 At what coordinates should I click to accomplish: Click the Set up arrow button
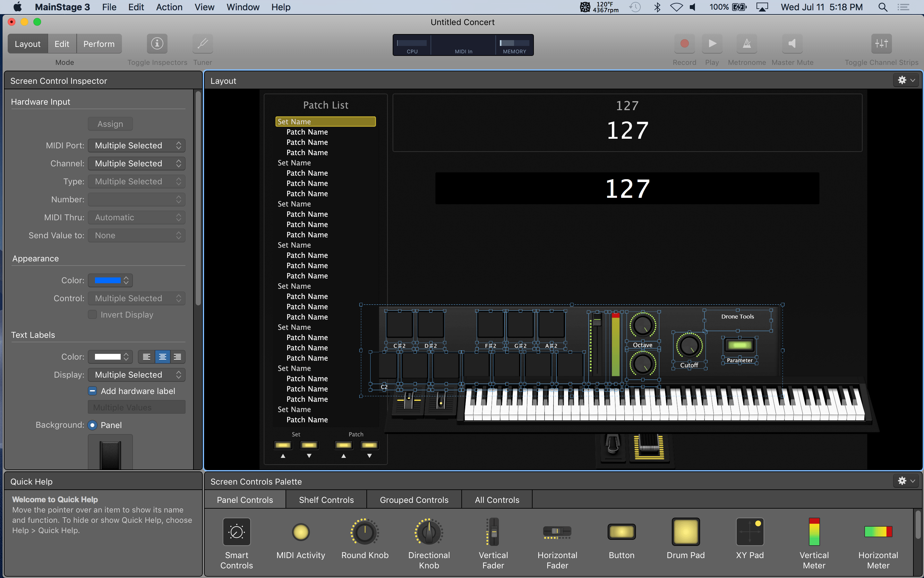[283, 445]
